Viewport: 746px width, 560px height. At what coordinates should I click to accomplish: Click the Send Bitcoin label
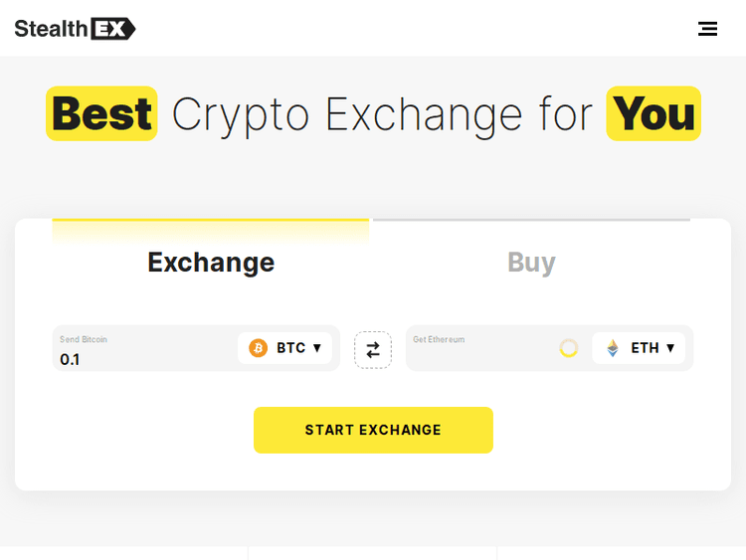coord(84,339)
